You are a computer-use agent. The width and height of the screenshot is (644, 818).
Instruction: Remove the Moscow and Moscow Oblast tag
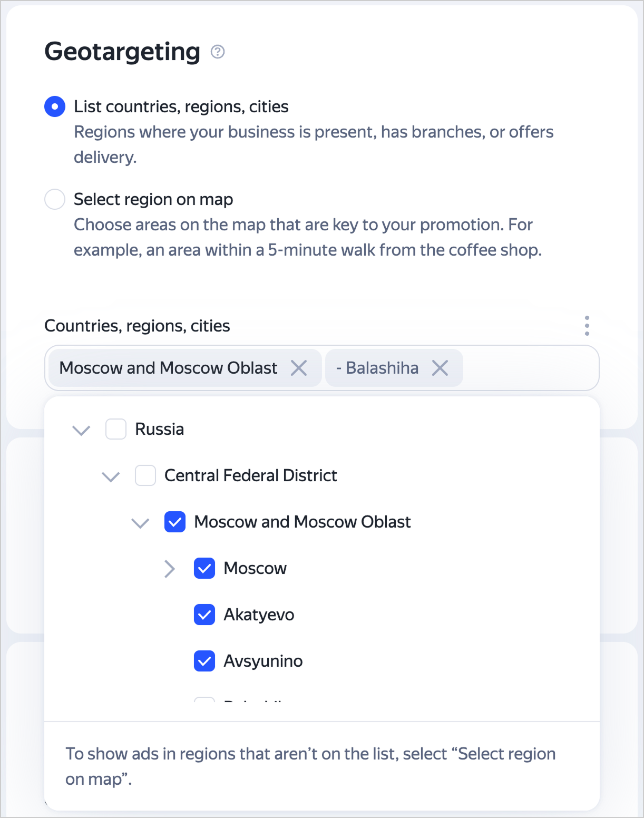299,368
